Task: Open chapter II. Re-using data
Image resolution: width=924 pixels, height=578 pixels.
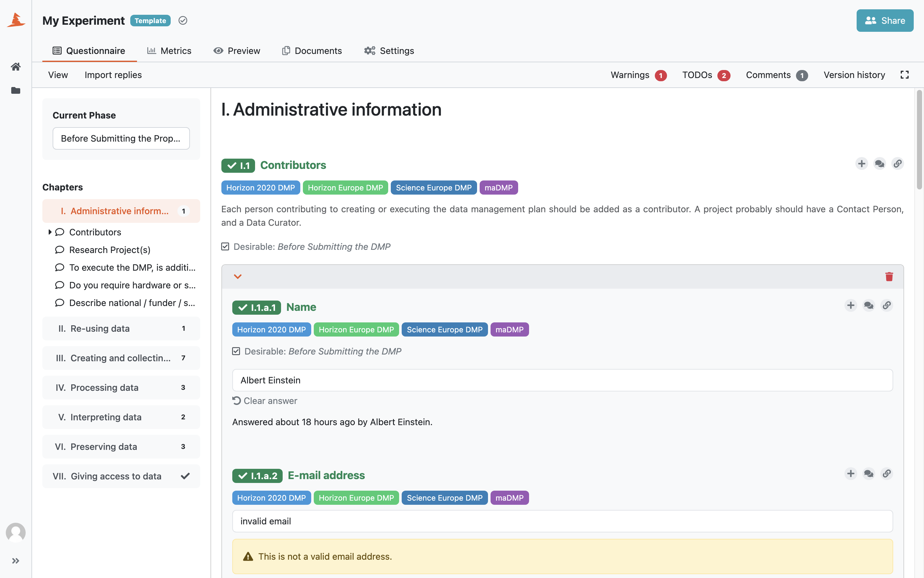Action: tap(121, 328)
